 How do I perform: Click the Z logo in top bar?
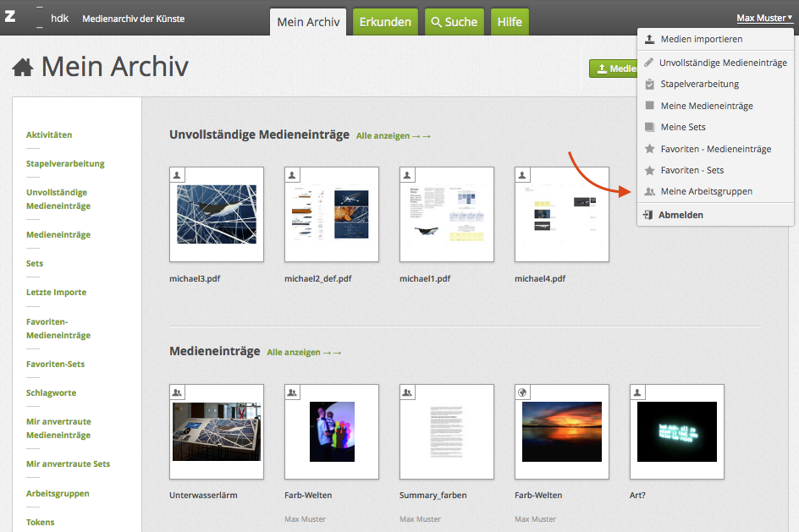click(9, 18)
